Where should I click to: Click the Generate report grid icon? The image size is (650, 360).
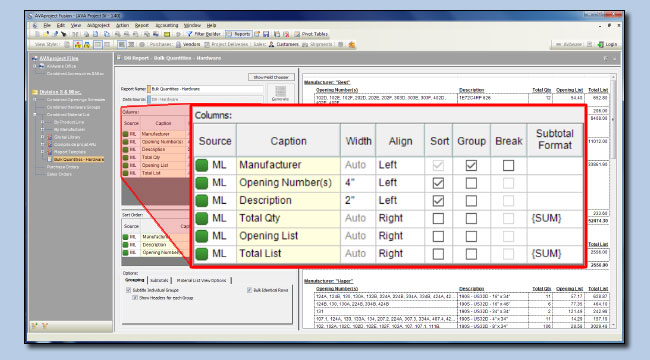pos(281,91)
